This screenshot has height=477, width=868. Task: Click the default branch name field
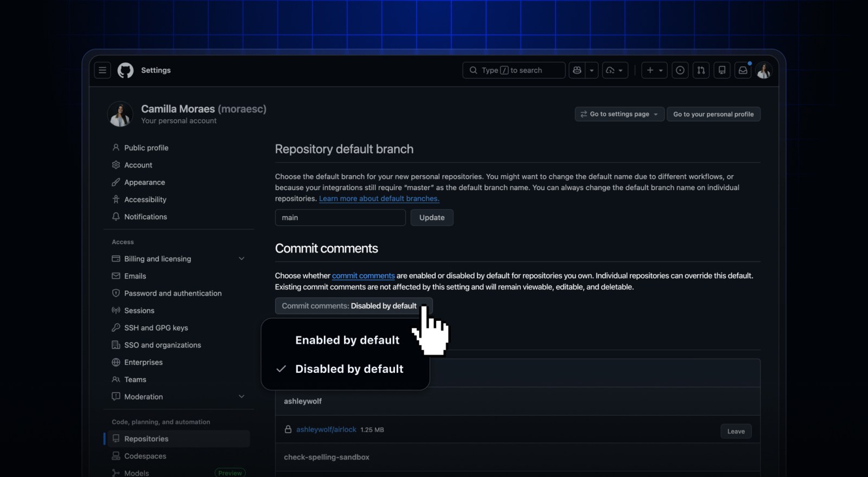pyautogui.click(x=340, y=218)
